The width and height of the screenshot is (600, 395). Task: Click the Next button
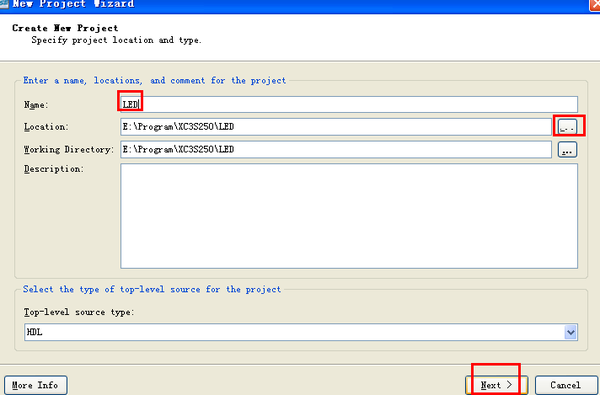[x=496, y=385]
